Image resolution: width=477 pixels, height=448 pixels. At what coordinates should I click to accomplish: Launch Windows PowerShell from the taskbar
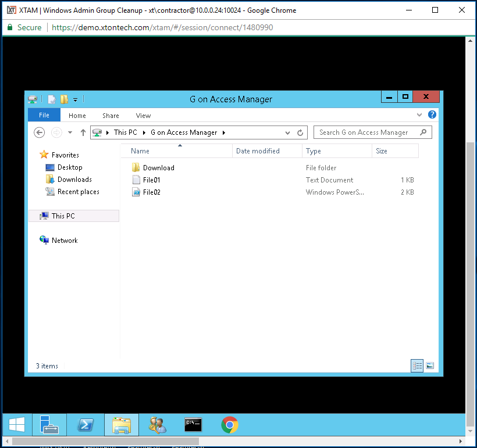point(86,425)
